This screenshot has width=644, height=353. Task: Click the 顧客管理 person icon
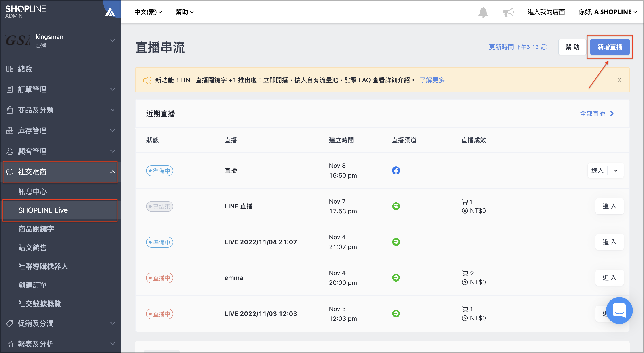10,151
